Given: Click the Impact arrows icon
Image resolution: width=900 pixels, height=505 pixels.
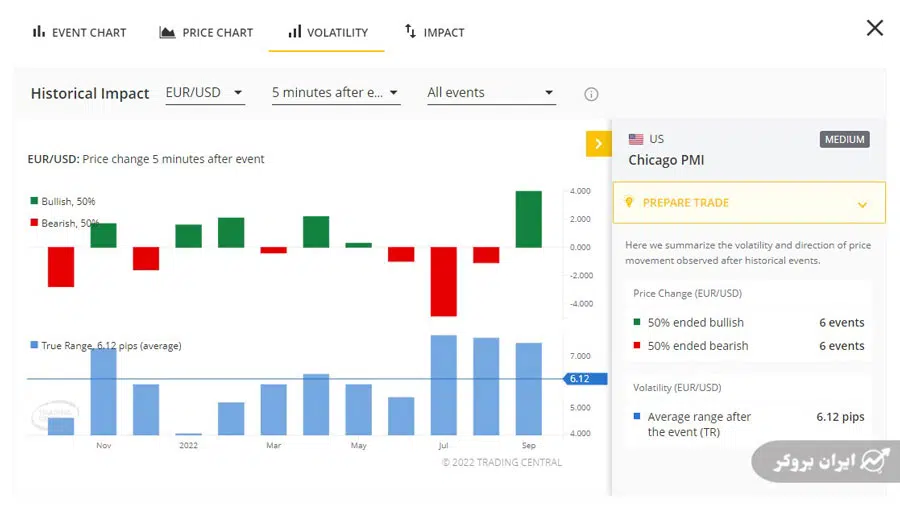Looking at the screenshot, I should (410, 32).
